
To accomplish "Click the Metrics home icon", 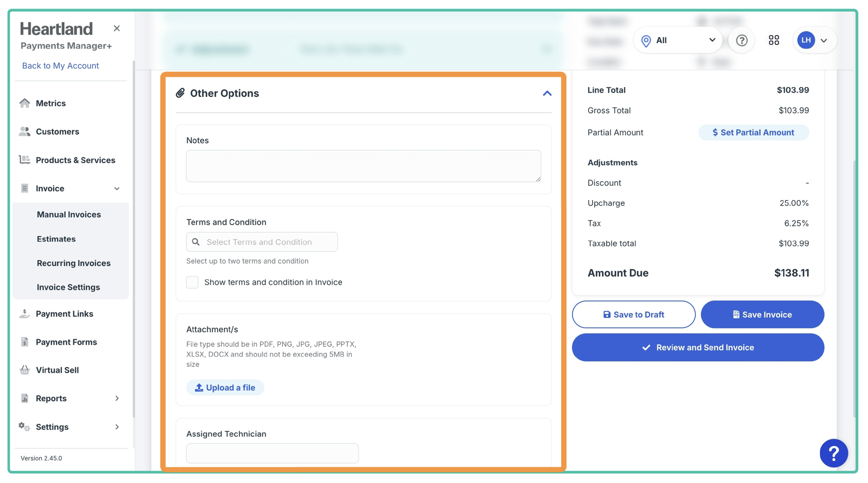I will click(24, 103).
